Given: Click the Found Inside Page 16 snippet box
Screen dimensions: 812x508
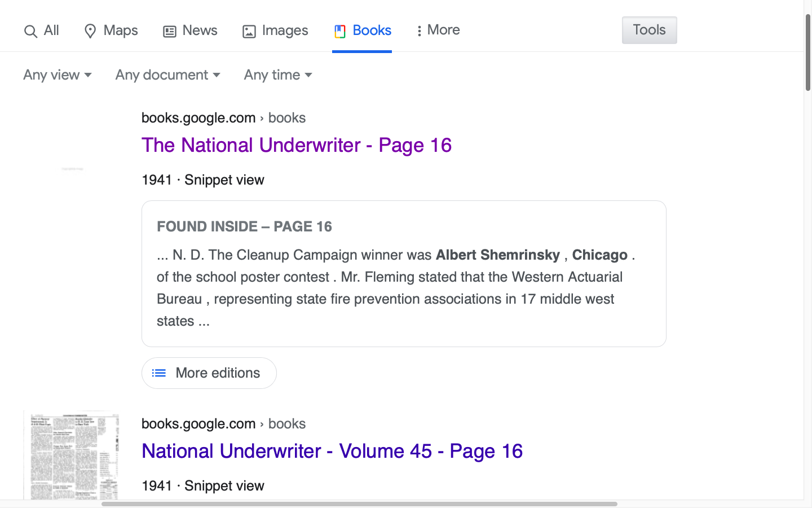Looking at the screenshot, I should [x=404, y=274].
